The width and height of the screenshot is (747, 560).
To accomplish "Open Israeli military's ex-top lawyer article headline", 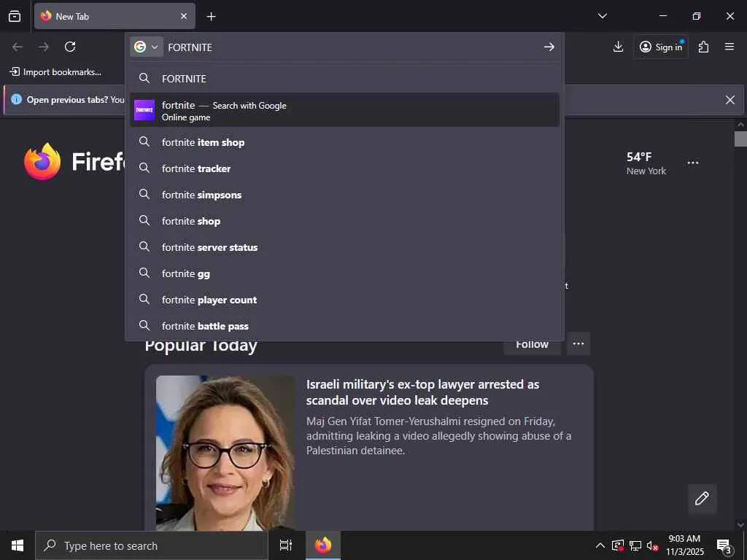I will (422, 392).
